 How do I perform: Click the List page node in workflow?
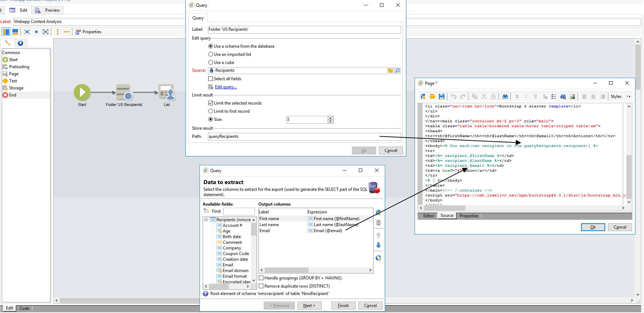pos(166,93)
